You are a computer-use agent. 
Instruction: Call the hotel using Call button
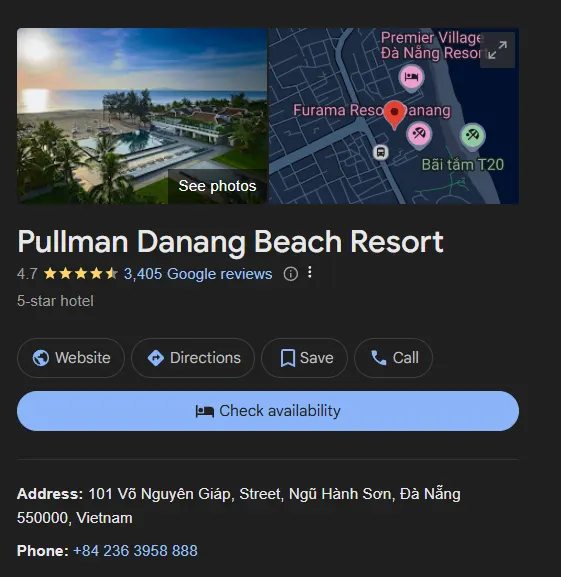click(393, 358)
